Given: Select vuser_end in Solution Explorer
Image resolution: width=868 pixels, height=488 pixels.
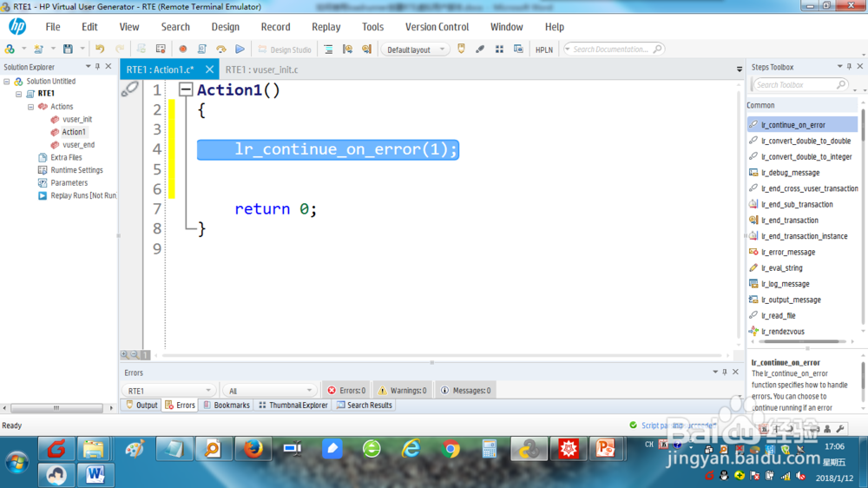Looking at the screenshot, I should [x=78, y=144].
